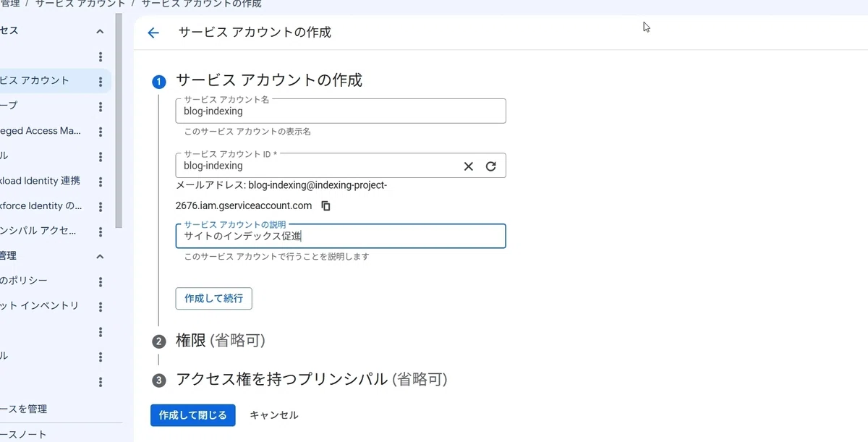Open three-dot menu beside eged Access Ma... item

click(101, 132)
